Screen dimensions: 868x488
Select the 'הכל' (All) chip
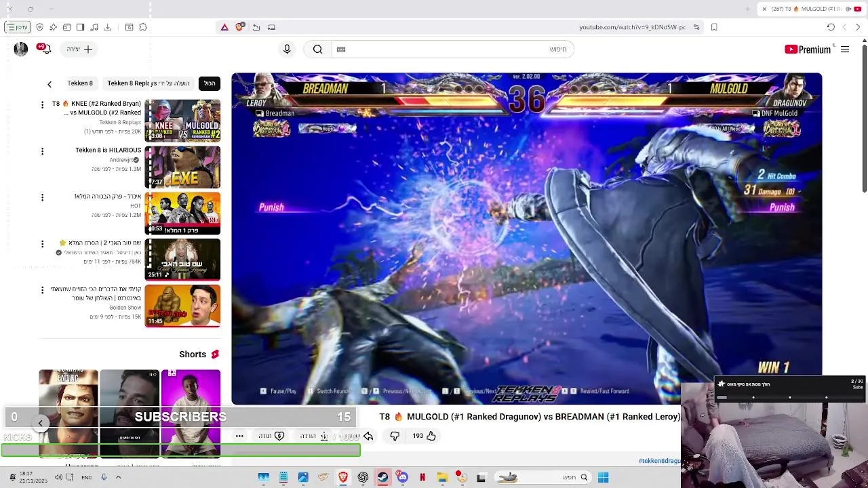pyautogui.click(x=210, y=83)
